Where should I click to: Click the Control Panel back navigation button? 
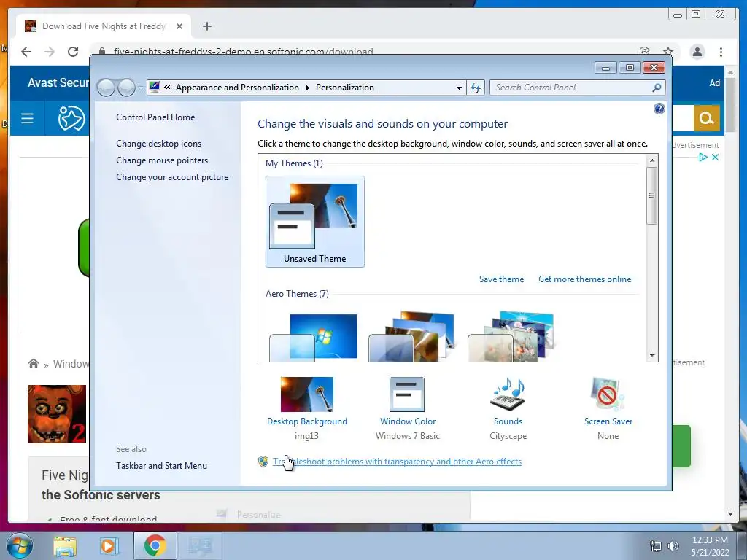[106, 87]
